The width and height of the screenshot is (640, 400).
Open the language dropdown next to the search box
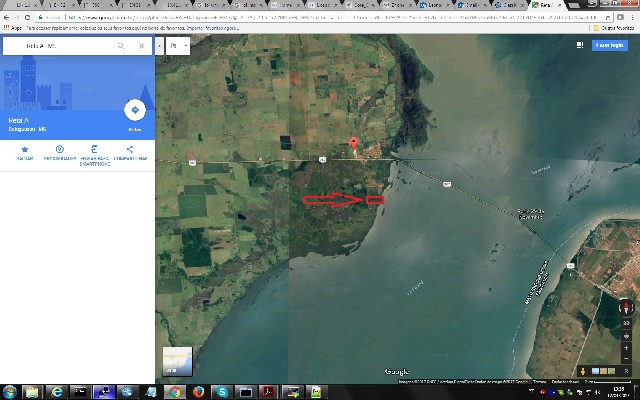(178, 46)
